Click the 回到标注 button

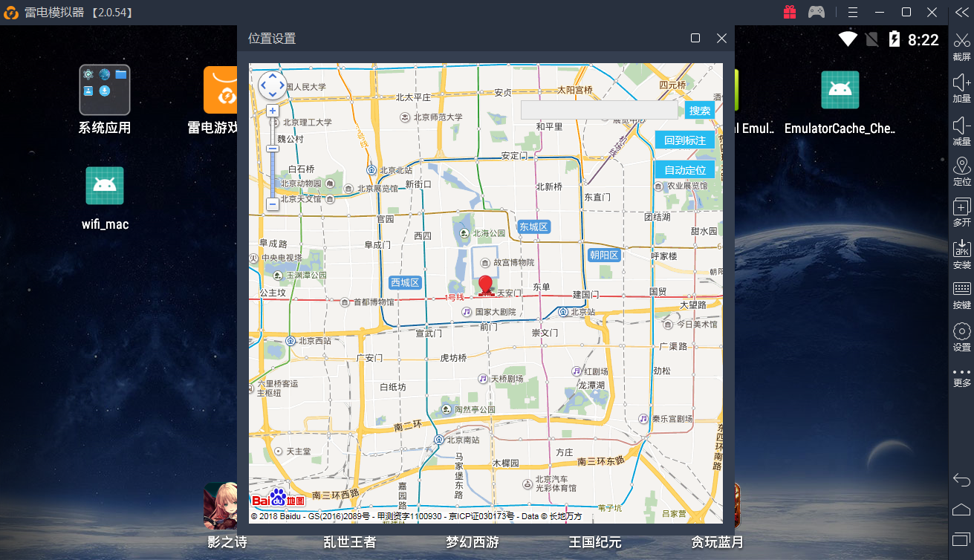(x=685, y=140)
